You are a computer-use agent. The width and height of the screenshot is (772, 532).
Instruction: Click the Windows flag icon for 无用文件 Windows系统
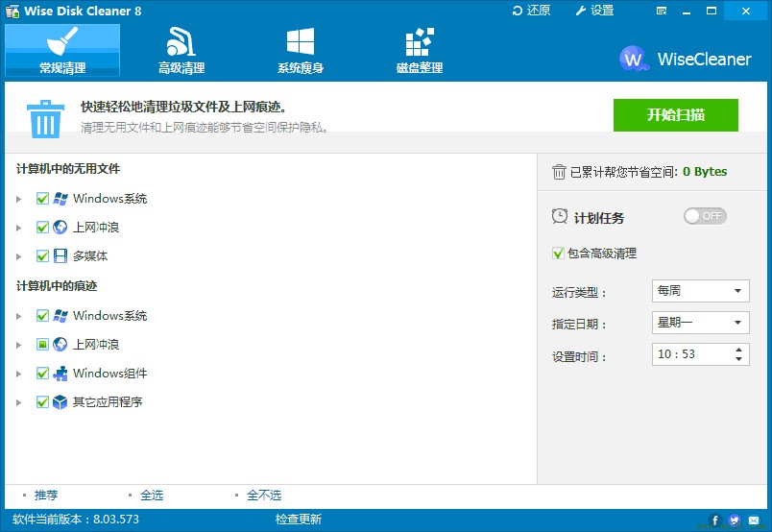click(60, 199)
